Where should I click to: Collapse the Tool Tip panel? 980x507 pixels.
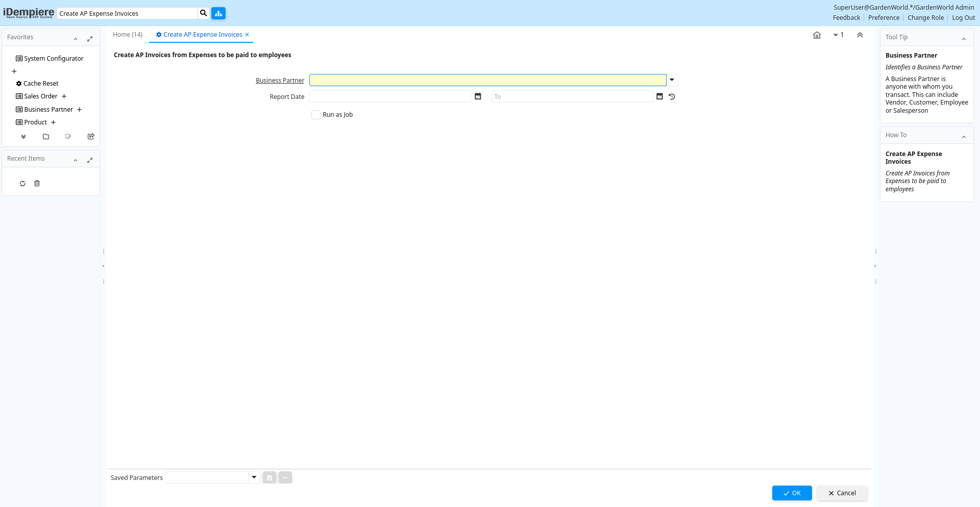[x=964, y=39]
